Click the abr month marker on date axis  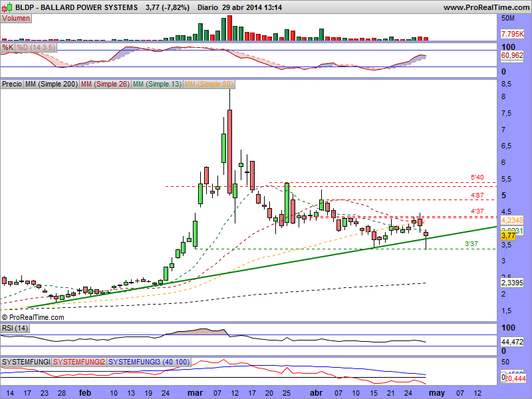[x=317, y=393]
